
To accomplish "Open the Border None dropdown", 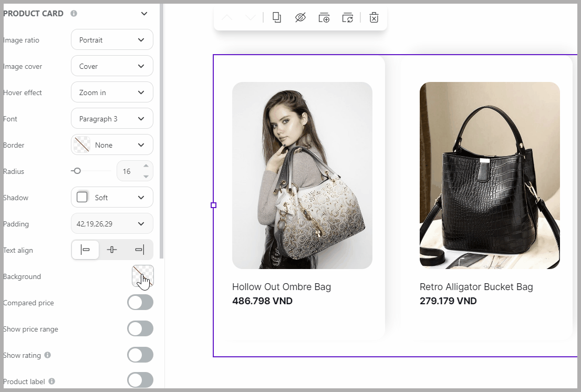I will coord(112,145).
